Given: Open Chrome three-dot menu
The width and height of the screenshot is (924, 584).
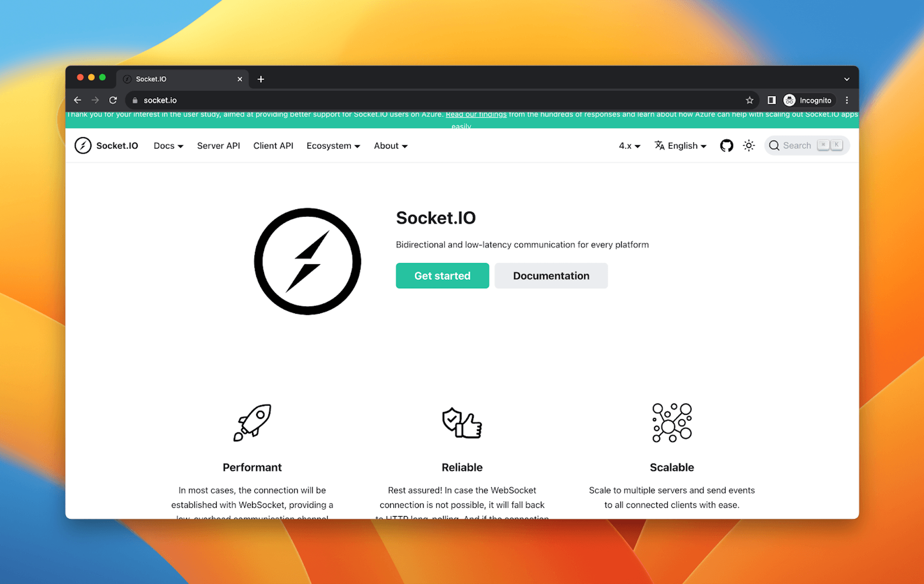Looking at the screenshot, I should tap(847, 100).
